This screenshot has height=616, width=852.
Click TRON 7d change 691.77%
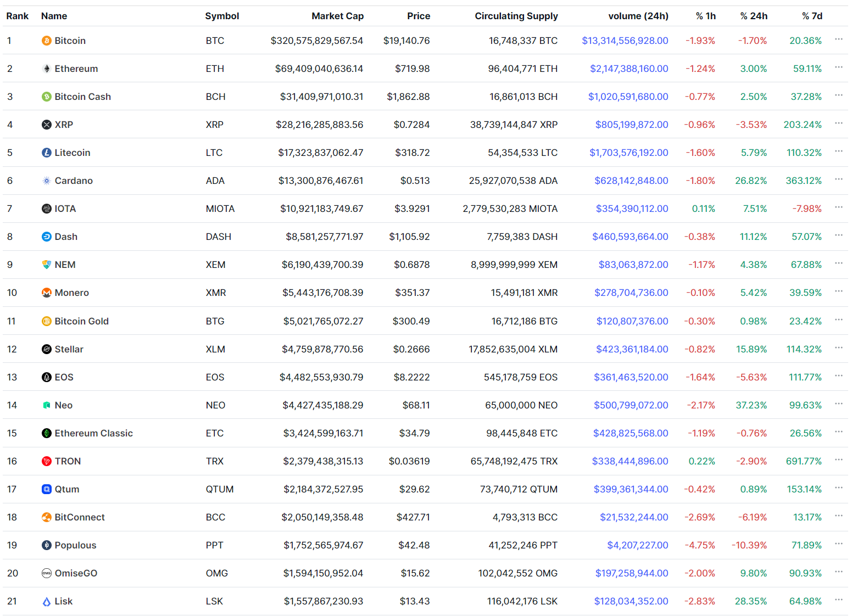[804, 461]
